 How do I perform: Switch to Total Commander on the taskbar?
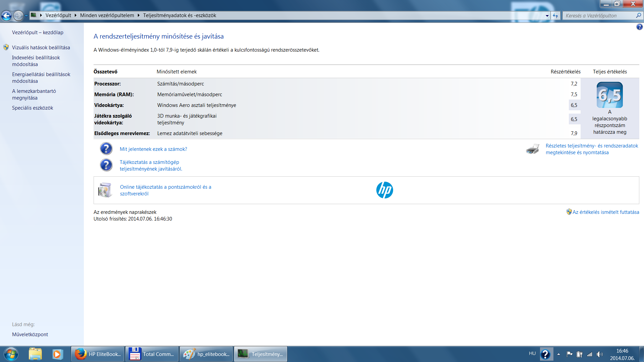[x=152, y=354]
